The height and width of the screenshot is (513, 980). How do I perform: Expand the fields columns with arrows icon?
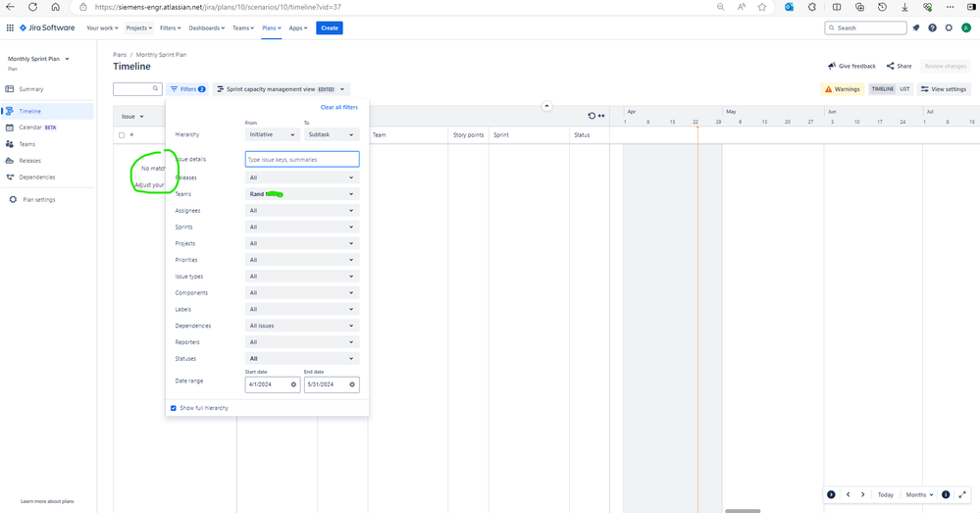pyautogui.click(x=601, y=116)
